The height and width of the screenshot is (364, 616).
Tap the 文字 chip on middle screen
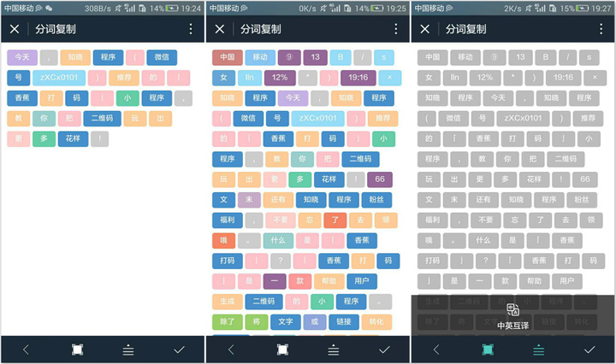pos(286,322)
